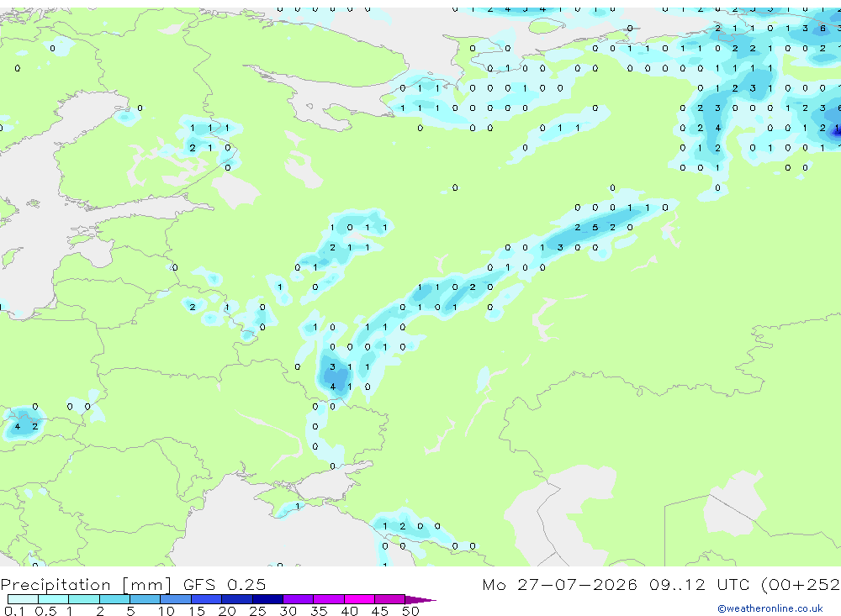Select the 4 mm value near 3 1 1
Viewport: 841px width, 616px height.
coord(332,387)
